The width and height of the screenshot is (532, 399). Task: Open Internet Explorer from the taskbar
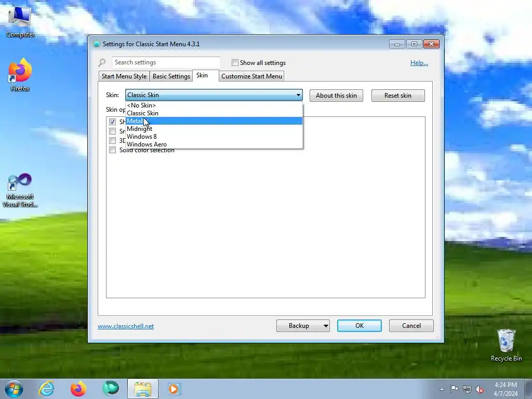(x=46, y=389)
